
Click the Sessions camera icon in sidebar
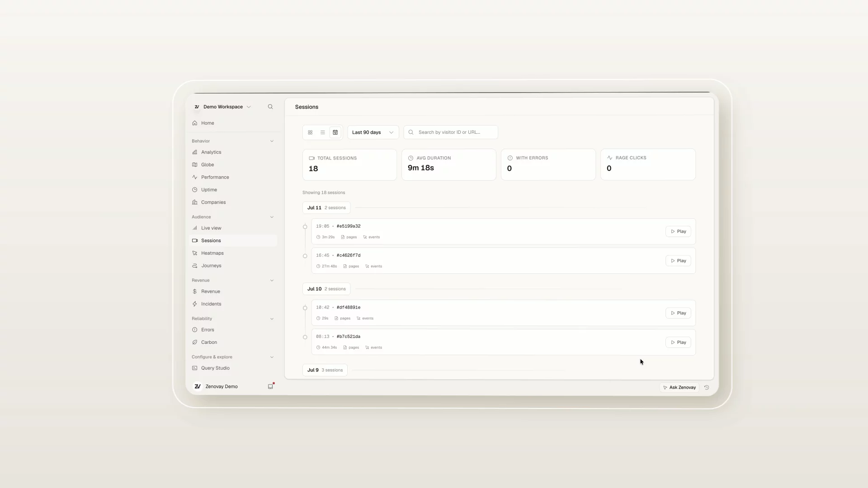(x=194, y=240)
